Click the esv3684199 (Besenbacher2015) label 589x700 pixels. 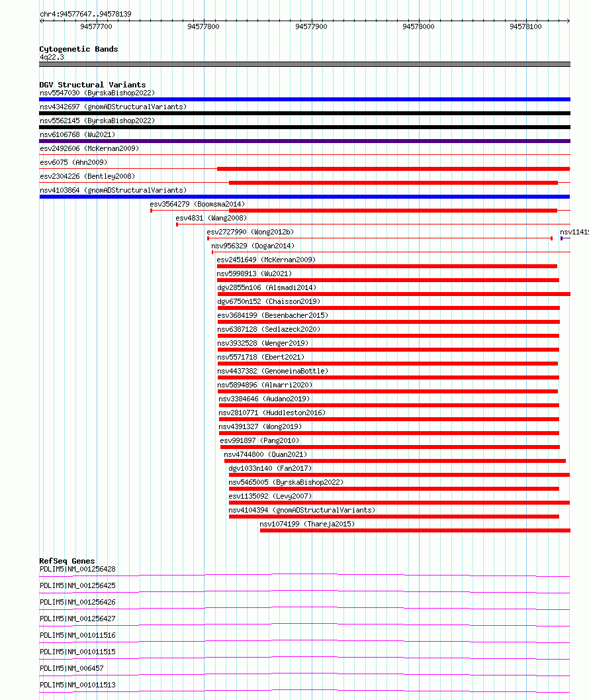[x=273, y=315]
